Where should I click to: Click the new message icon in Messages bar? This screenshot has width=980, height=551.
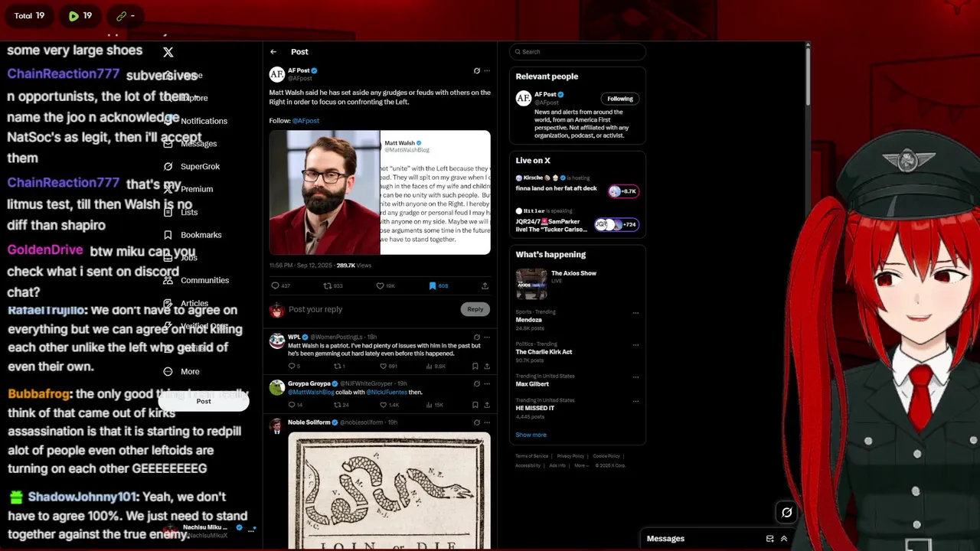[x=770, y=539]
